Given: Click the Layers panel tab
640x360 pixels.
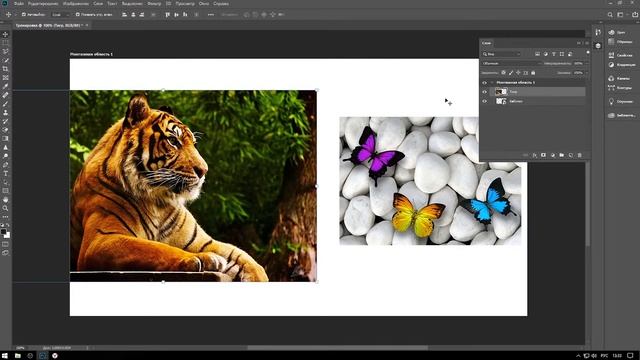Looking at the screenshot, I should (x=487, y=43).
